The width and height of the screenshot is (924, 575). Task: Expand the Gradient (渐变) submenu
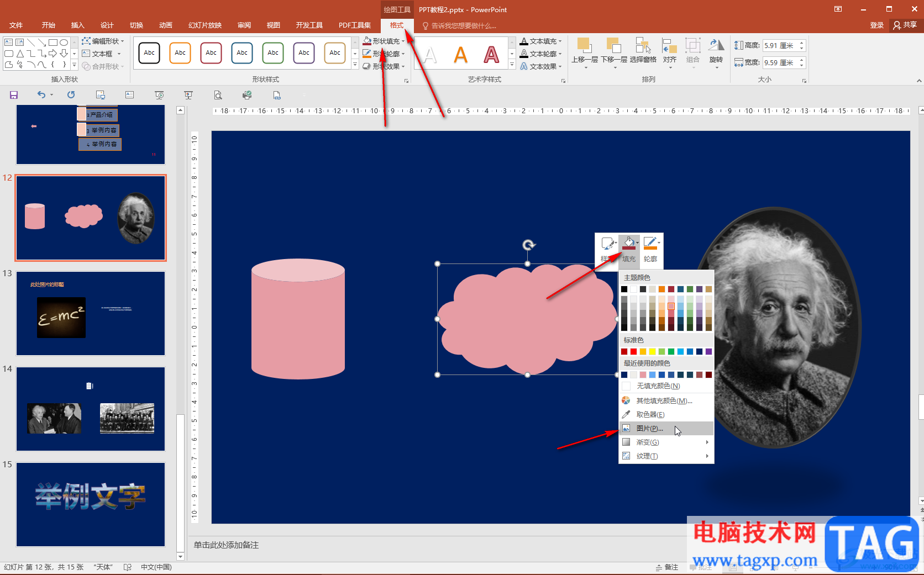click(666, 442)
